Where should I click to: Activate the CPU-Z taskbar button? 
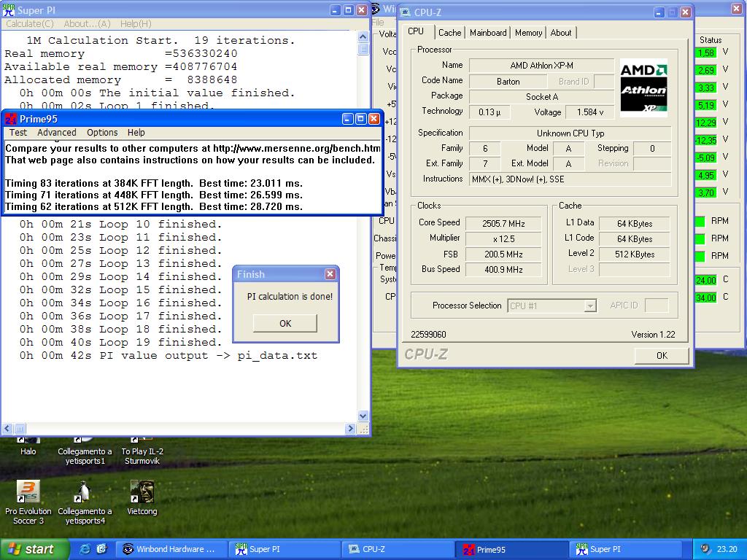coord(396,549)
